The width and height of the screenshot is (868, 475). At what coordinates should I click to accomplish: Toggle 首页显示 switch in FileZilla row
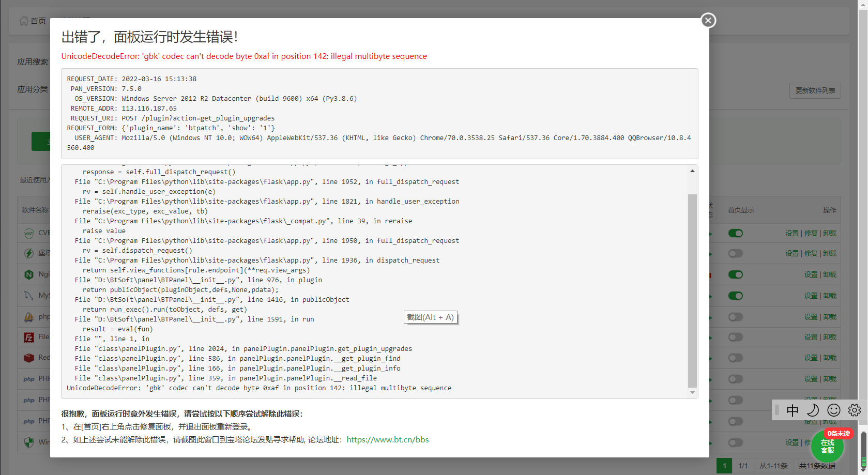736,337
